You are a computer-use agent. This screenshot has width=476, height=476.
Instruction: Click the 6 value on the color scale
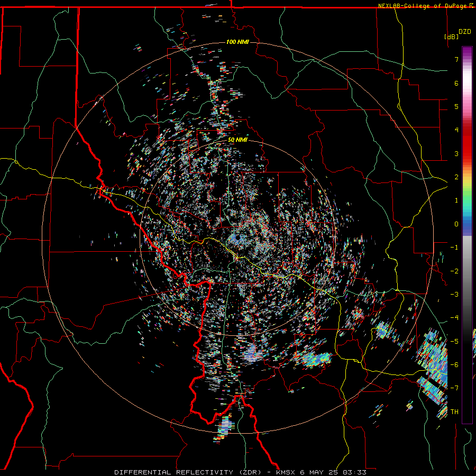(x=456, y=83)
